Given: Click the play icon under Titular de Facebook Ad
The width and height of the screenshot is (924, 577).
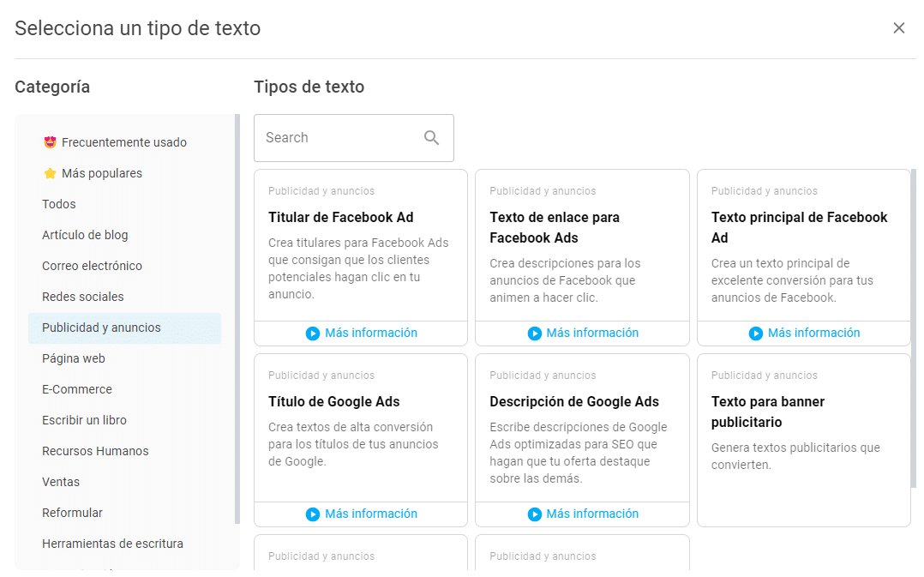Looking at the screenshot, I should point(314,333).
